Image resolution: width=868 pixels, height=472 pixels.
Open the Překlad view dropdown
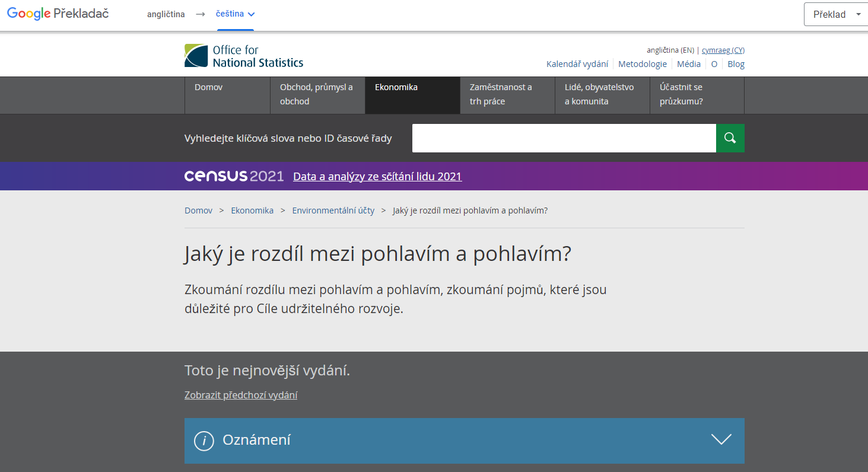835,15
